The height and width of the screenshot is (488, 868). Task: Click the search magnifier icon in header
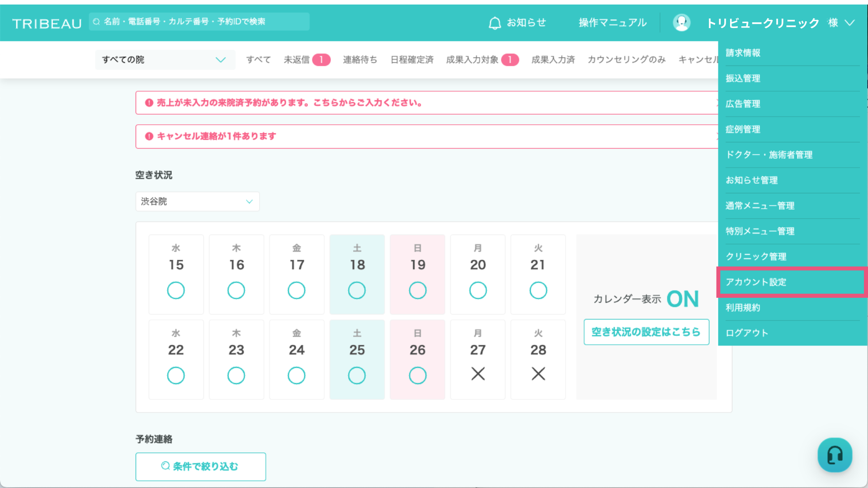pyautogui.click(x=96, y=22)
